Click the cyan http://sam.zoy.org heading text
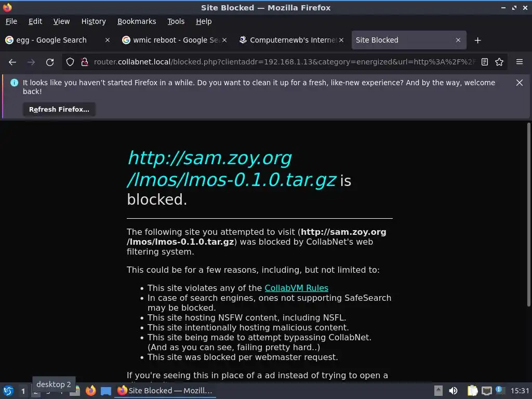Image resolution: width=532 pixels, height=399 pixels. click(x=232, y=169)
